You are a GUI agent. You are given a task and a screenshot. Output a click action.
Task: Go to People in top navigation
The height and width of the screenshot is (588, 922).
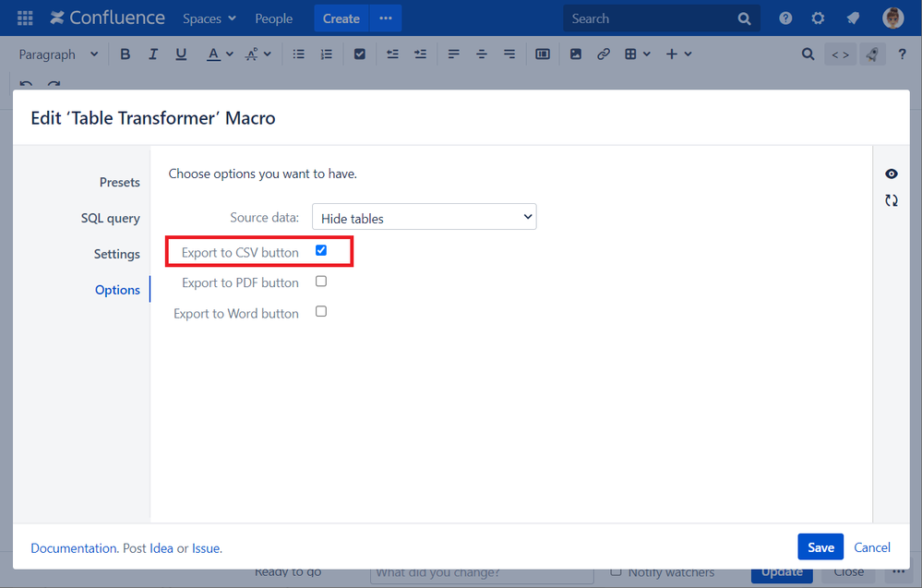pos(273,18)
